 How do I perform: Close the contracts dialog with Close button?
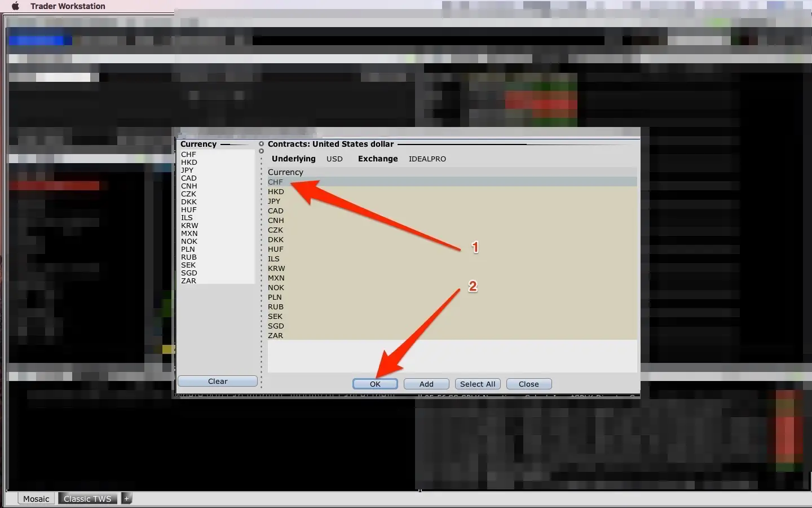tap(528, 384)
